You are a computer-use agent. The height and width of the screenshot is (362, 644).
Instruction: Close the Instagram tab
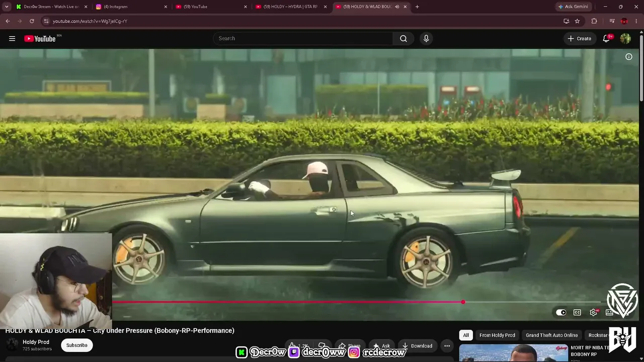166,7
